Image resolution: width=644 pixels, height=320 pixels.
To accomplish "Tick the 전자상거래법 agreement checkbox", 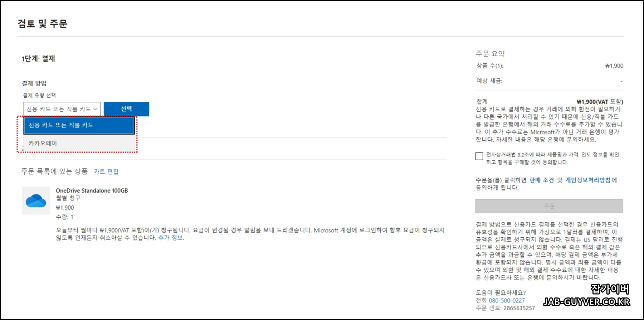I will pyautogui.click(x=479, y=156).
